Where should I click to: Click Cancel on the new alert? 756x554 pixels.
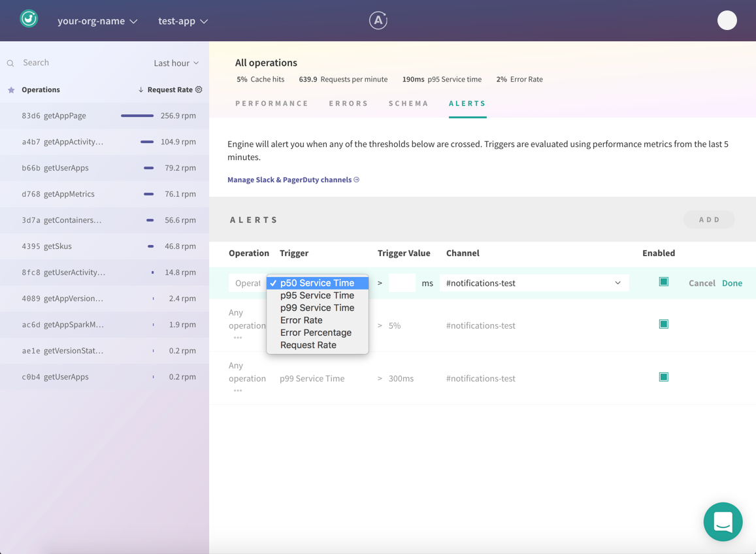tap(702, 283)
